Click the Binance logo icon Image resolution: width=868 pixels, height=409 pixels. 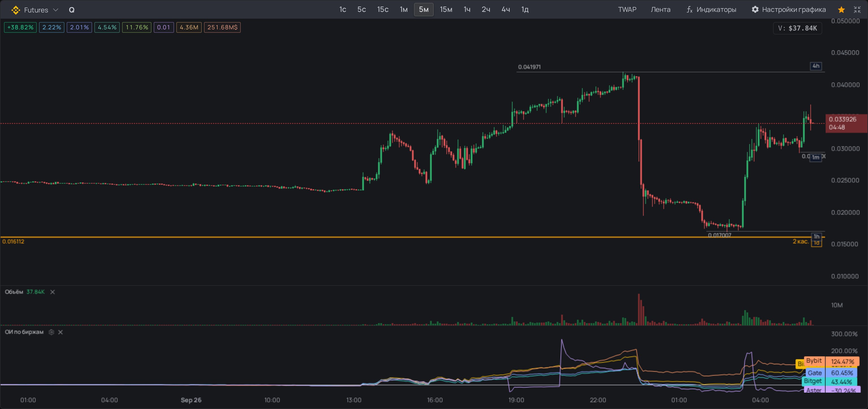click(x=16, y=10)
